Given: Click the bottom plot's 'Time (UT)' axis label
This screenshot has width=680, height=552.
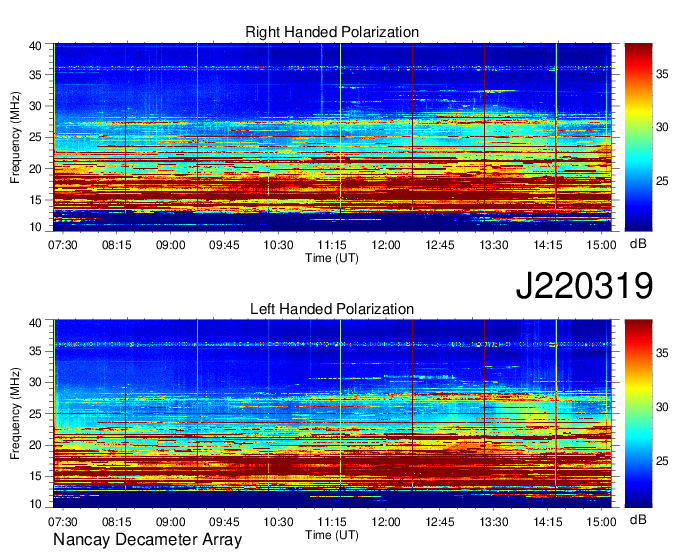Looking at the screenshot, I should (x=332, y=535).
